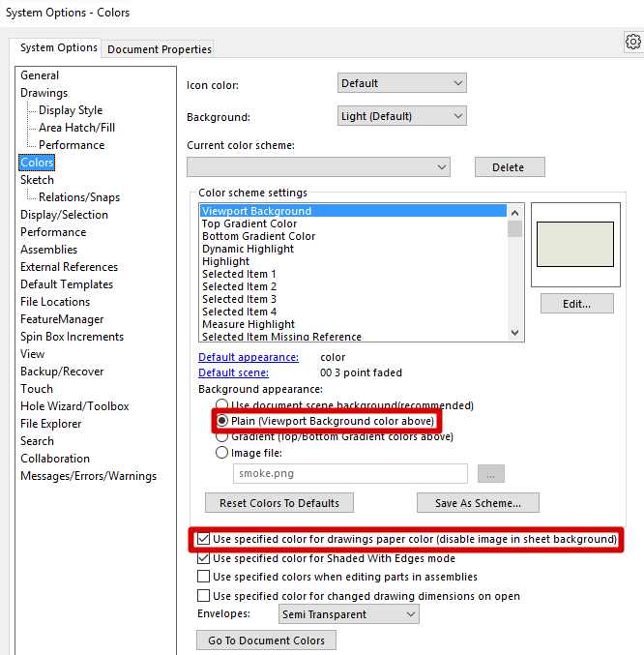Viewport: 644px width, 655px height.
Task: Click the gear icon at top right
Action: tap(632, 42)
